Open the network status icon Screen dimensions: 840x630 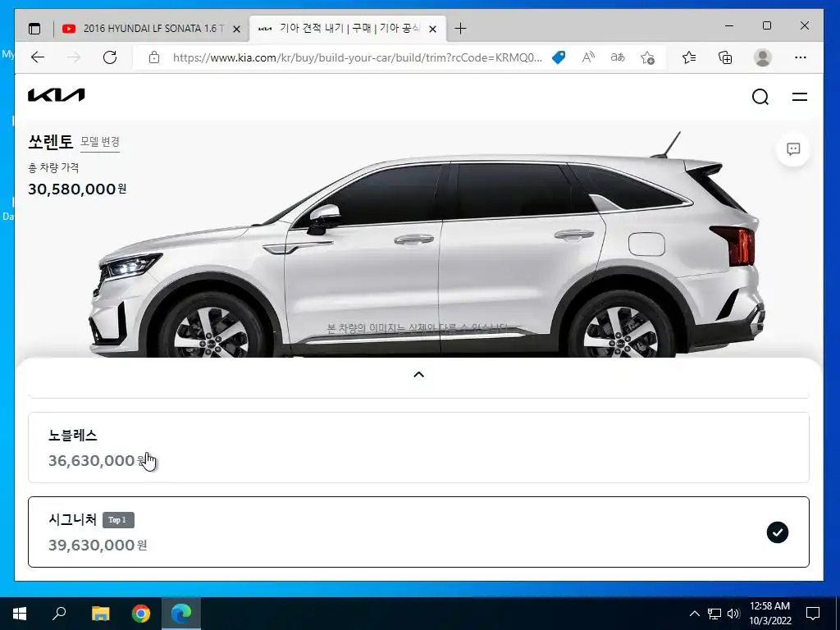714,614
